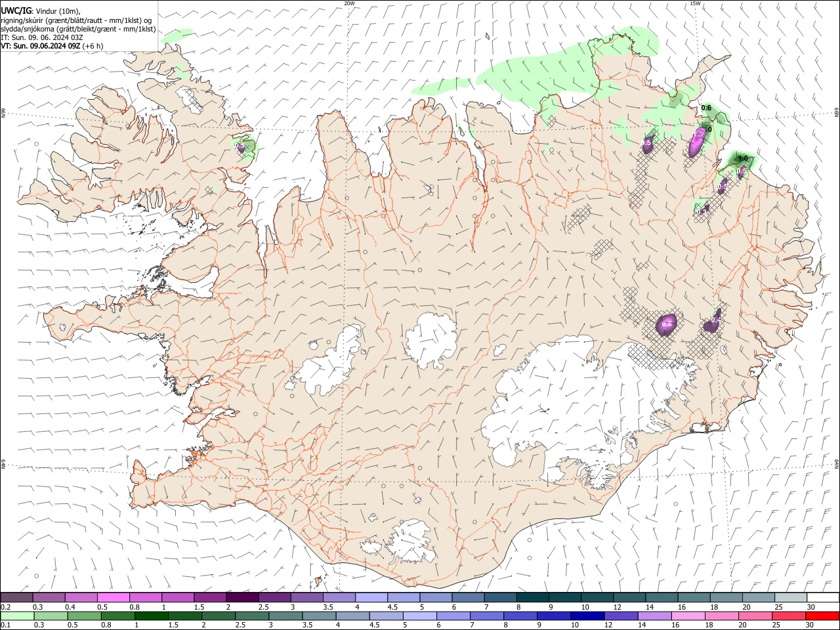The image size is (840, 630).
Task: Click the "20W" longitude label
Action: tap(350, 3)
